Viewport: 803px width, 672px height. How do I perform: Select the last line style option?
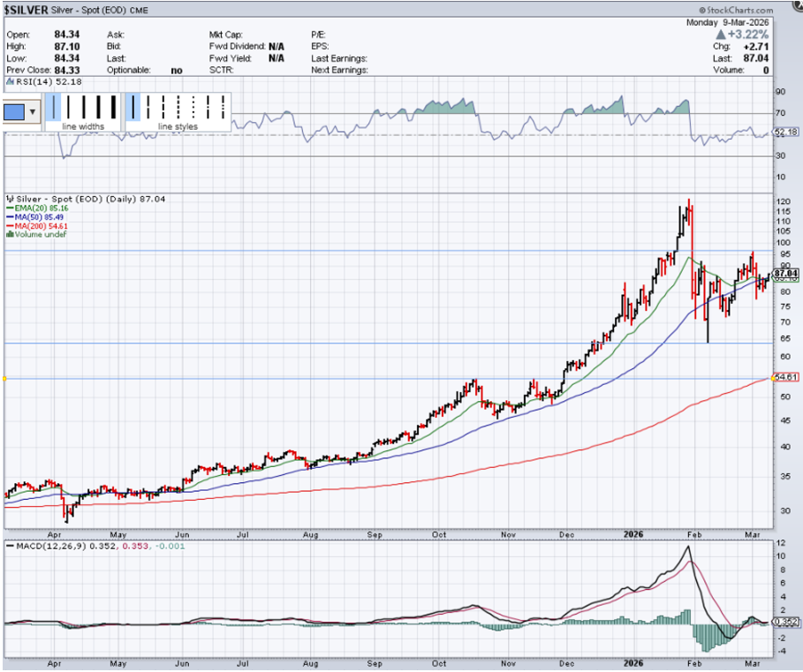pos(223,107)
